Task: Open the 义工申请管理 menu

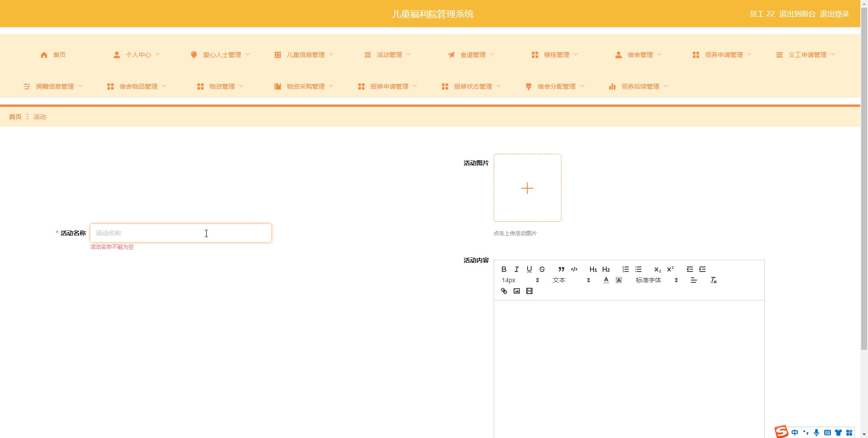Action: pos(806,55)
